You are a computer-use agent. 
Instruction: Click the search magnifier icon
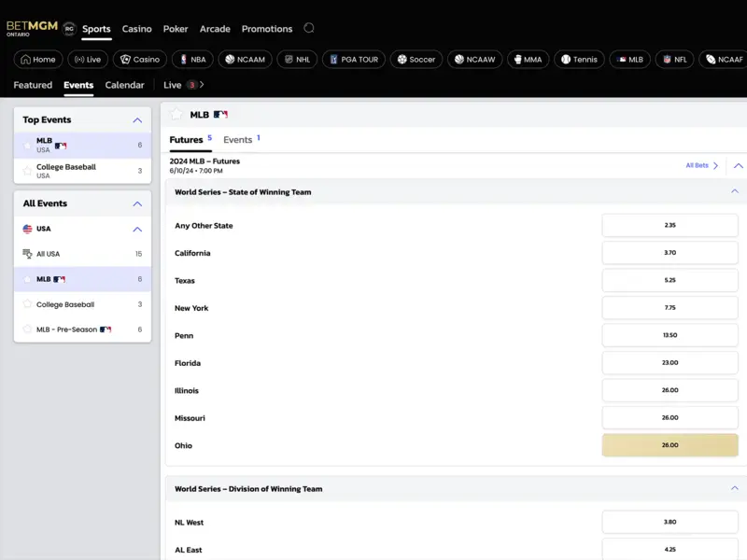point(309,28)
